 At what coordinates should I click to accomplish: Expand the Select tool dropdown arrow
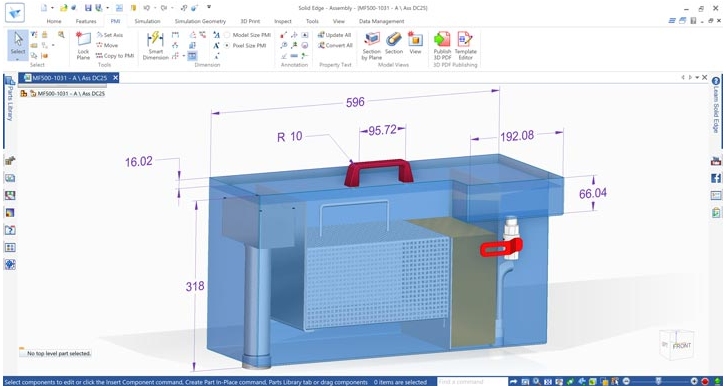click(x=18, y=58)
